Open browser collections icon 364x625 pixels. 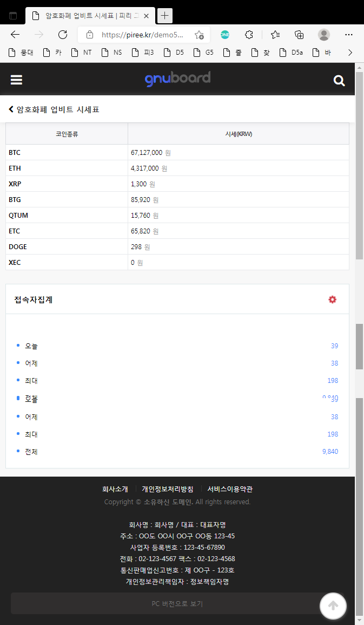(x=299, y=35)
